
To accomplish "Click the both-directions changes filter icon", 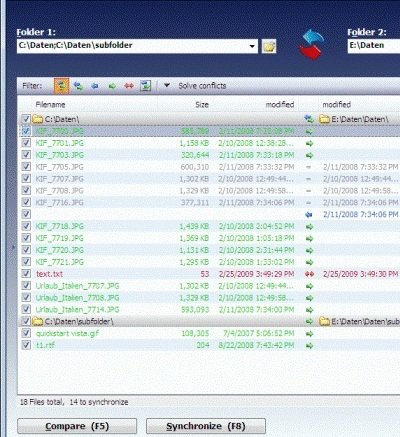I will 78,86.
